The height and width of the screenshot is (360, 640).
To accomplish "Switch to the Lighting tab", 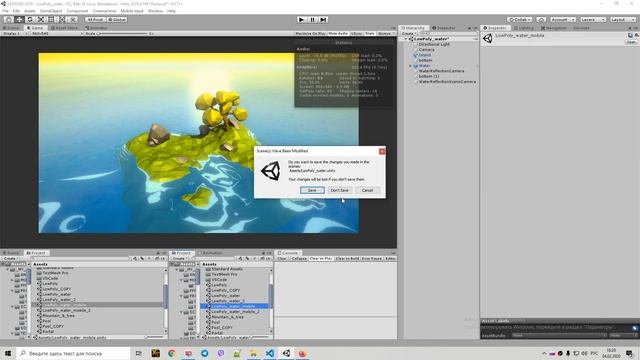I will coord(524,28).
